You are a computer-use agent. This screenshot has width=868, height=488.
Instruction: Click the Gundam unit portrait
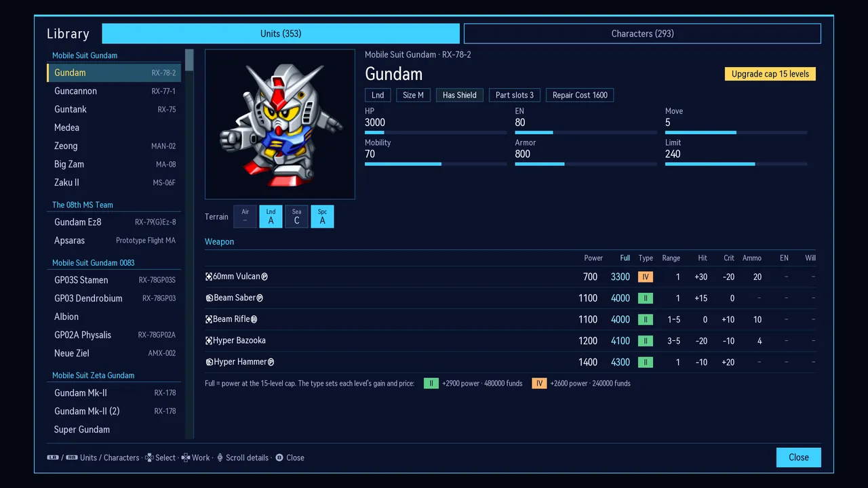pos(280,124)
